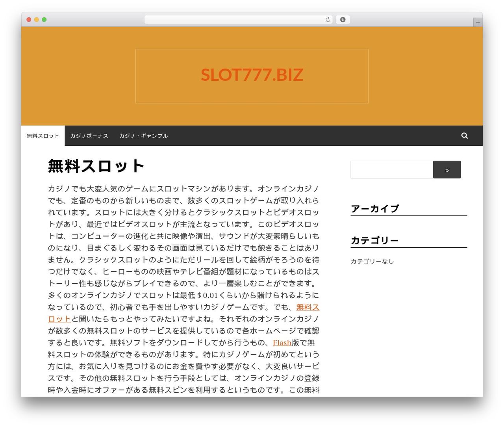Open the カジノ・ギャンブル menu item
Screen dimensions: 504x427
(144, 136)
